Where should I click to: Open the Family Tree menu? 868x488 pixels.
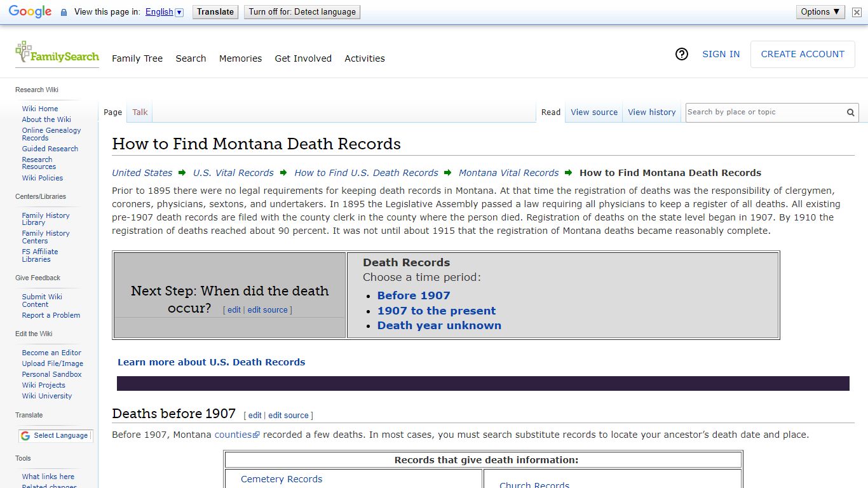pyautogui.click(x=137, y=58)
